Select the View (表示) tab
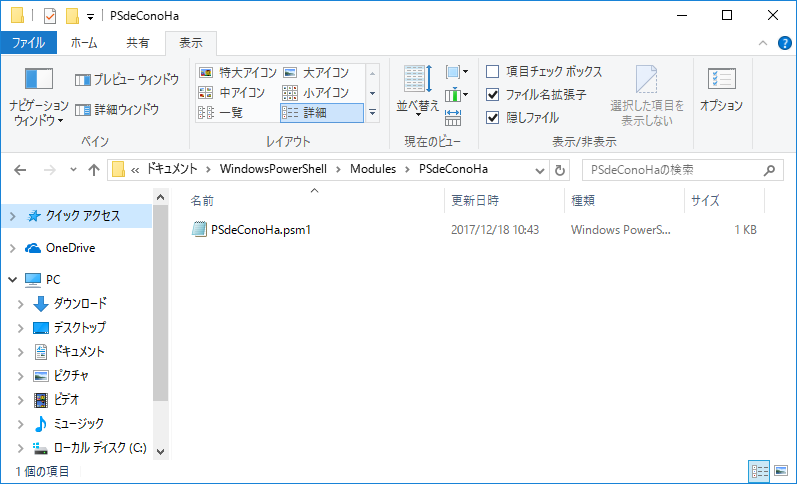Screen dimensions: 797x484 [191, 43]
